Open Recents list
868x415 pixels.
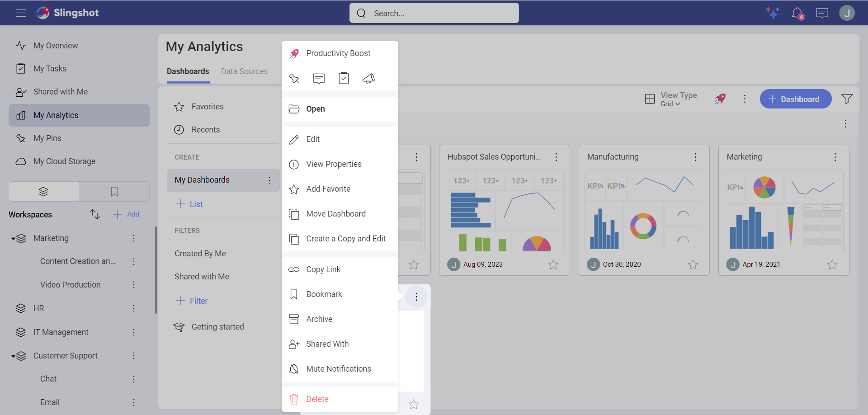click(x=223, y=130)
